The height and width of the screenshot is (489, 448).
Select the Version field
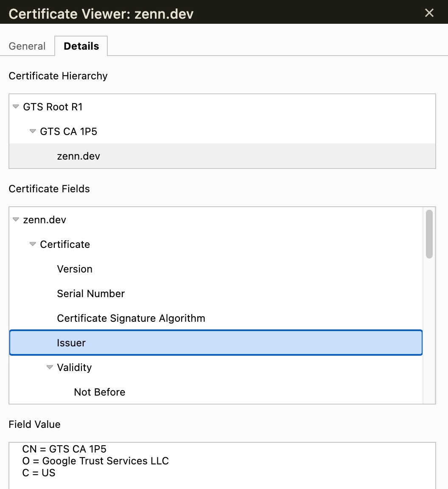pos(216,269)
